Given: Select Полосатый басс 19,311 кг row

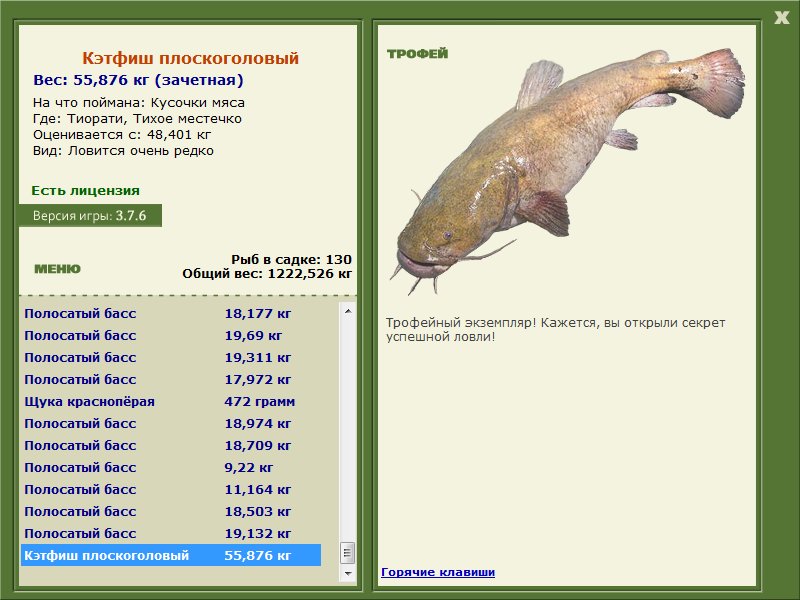Looking at the screenshot, I should 171,357.
